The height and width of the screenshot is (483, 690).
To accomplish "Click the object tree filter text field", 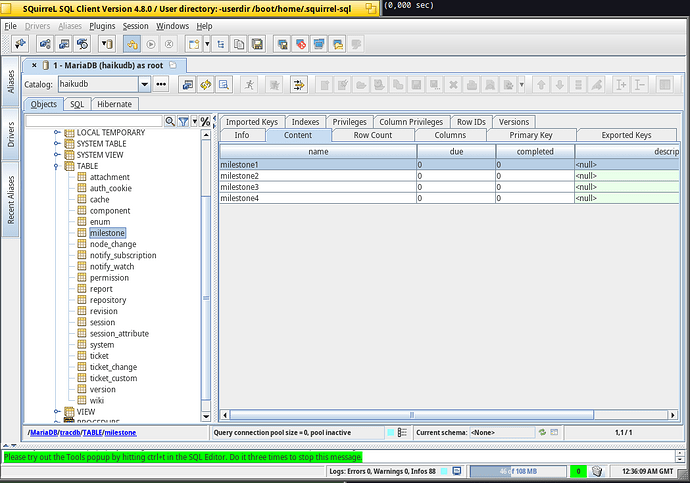I will click(x=94, y=121).
